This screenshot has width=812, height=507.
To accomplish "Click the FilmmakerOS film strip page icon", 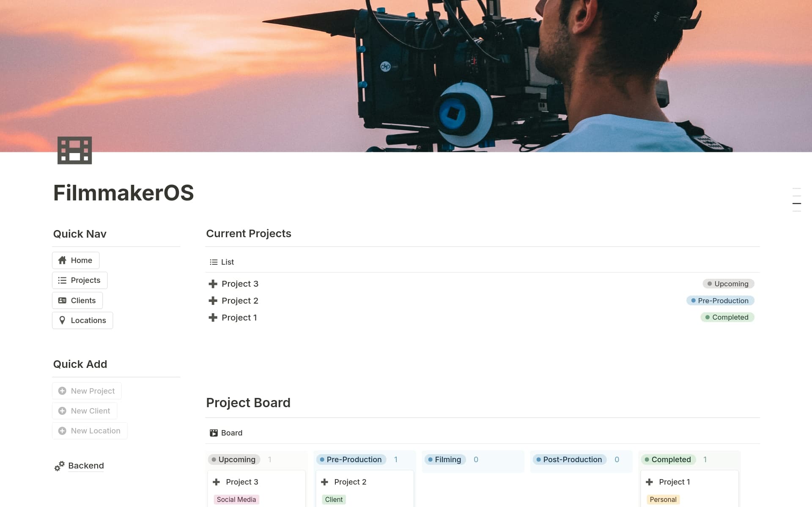I will 74,150.
